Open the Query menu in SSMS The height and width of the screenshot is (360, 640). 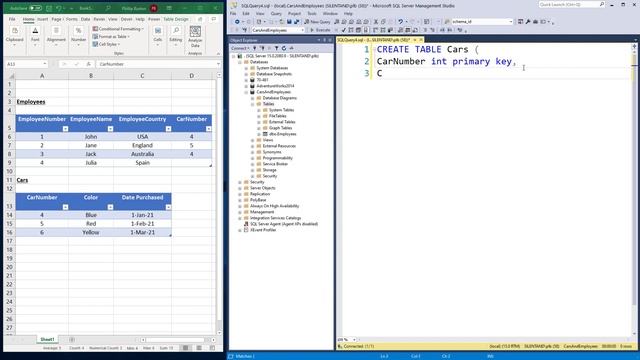[276, 13]
